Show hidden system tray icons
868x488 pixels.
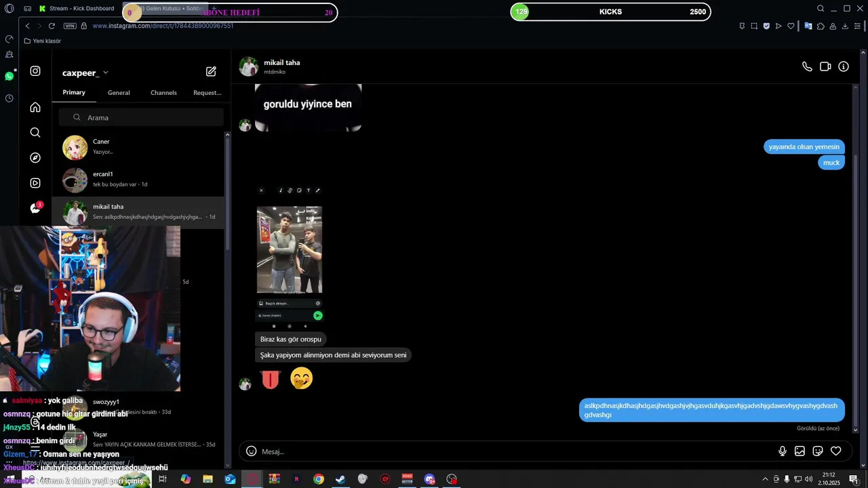766,479
